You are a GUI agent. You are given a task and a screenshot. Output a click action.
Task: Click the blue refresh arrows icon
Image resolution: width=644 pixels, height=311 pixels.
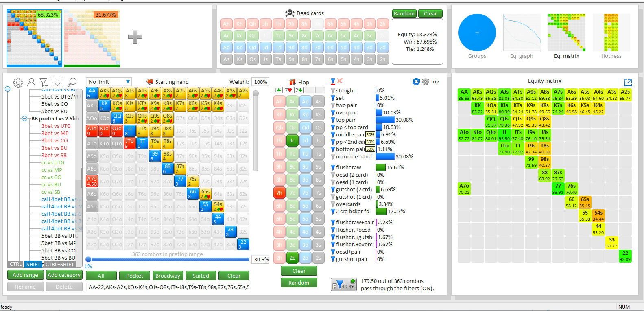click(416, 81)
